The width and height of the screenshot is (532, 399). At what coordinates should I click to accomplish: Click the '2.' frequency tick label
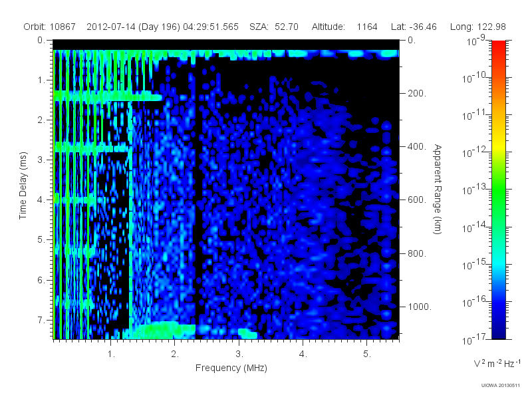pos(175,354)
